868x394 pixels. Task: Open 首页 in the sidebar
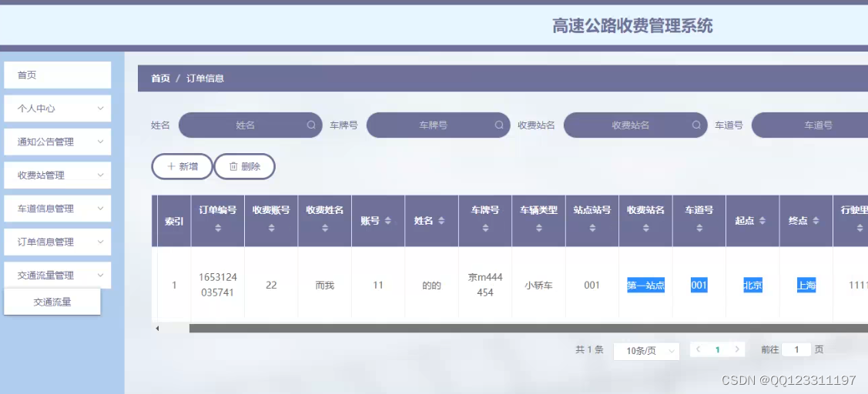58,75
